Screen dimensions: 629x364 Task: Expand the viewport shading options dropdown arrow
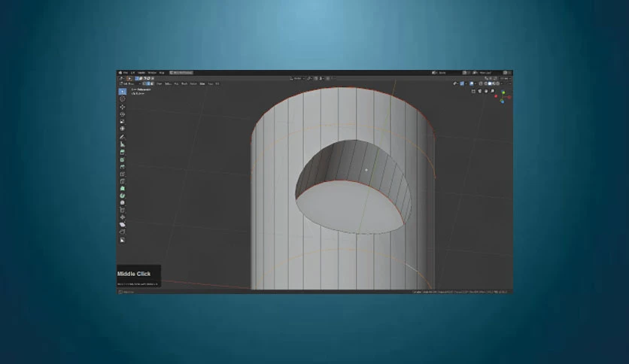pos(501,83)
